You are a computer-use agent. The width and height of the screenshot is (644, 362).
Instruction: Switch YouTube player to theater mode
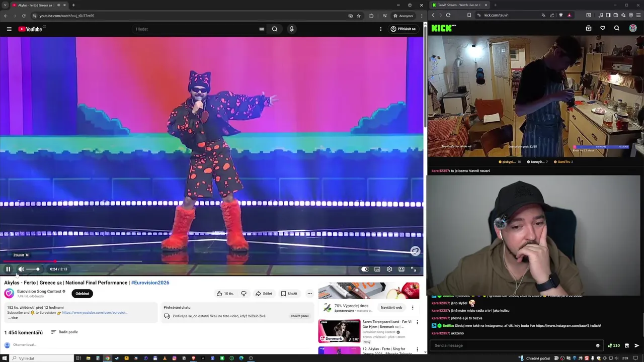click(401, 269)
